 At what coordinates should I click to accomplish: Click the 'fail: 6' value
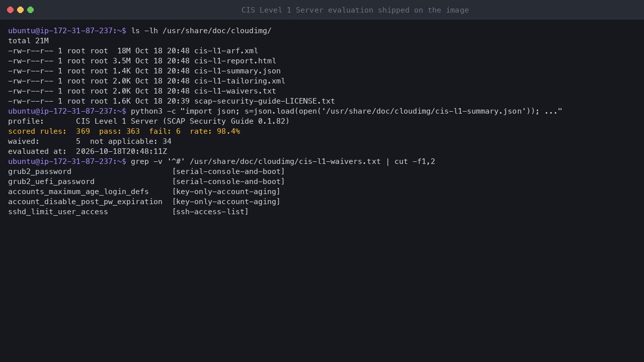165,131
